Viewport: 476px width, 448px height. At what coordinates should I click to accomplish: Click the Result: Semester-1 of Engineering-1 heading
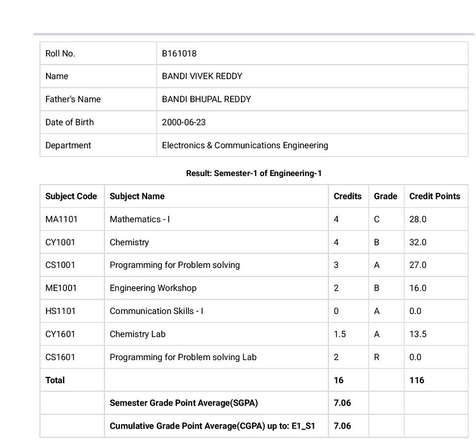[254, 173]
